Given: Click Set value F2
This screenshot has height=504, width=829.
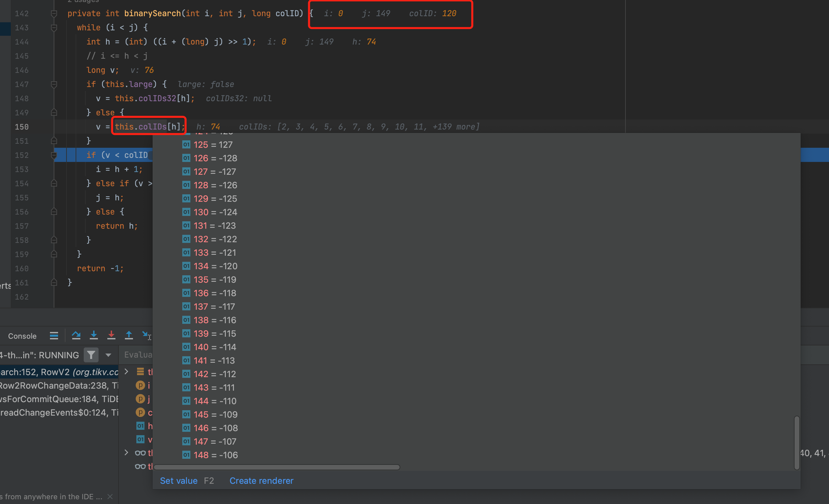Looking at the screenshot, I should tap(179, 480).
